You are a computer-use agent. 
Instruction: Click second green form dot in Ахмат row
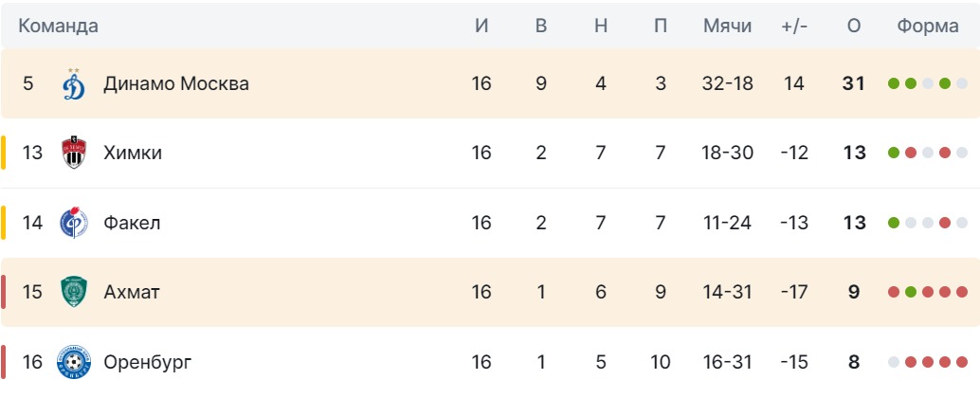(x=911, y=292)
